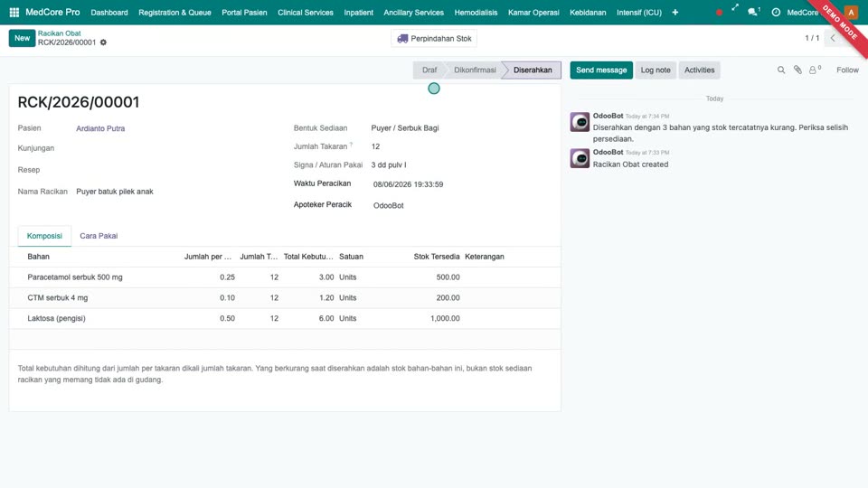Open the Kebidanan menu

[588, 12]
